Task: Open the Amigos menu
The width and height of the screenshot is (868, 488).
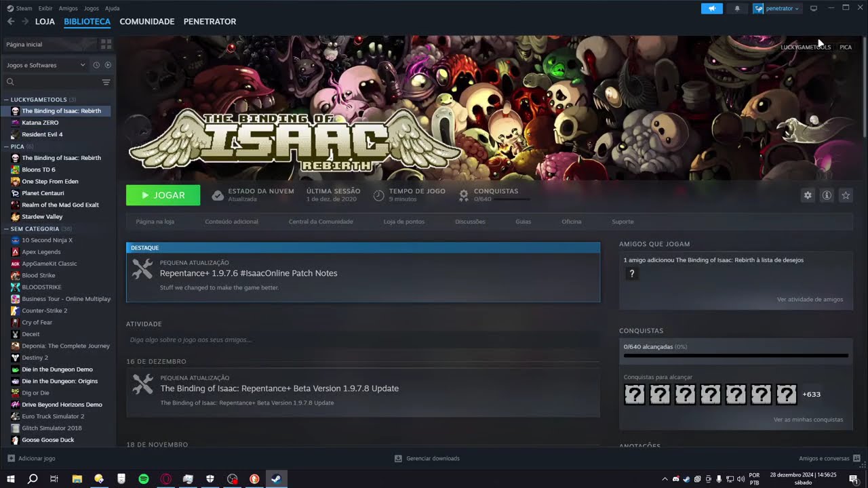Action: click(x=68, y=8)
